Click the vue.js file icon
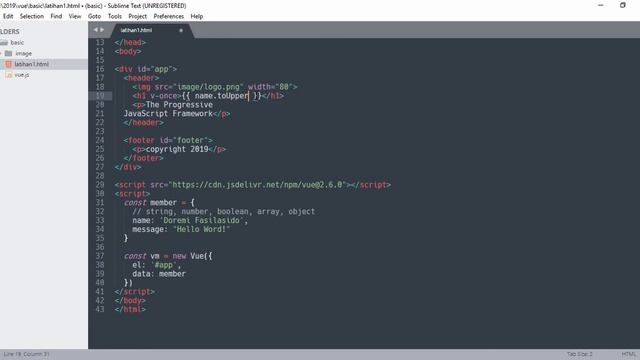 point(8,75)
